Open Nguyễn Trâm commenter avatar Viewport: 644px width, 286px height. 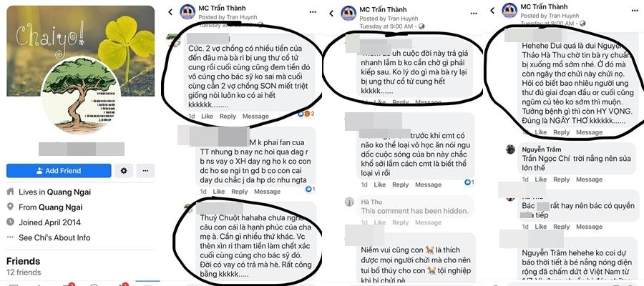510,149
